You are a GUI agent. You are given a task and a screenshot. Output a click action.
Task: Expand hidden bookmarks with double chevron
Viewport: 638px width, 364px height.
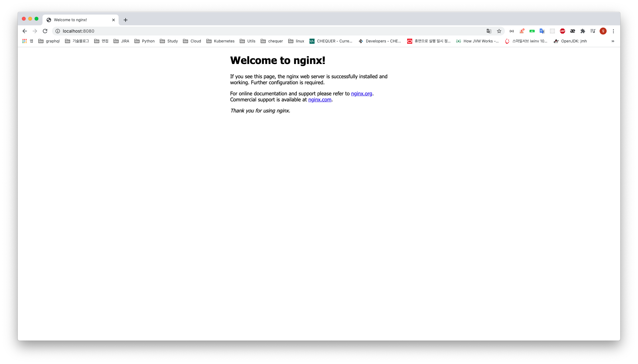[x=613, y=41]
